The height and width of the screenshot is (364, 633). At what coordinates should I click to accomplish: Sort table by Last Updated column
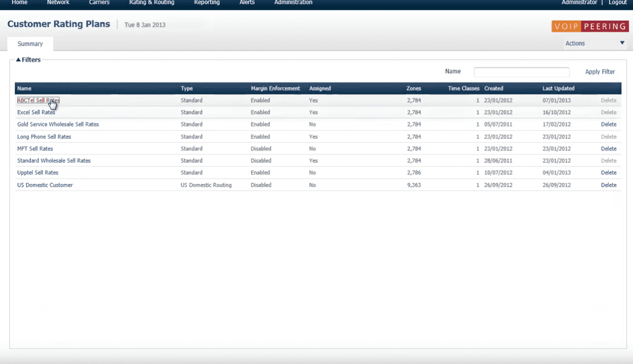[558, 89]
